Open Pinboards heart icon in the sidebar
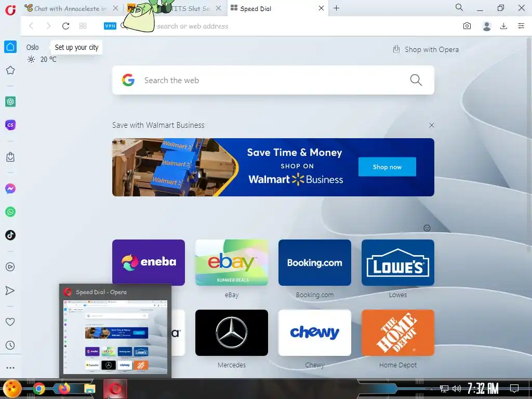 click(10, 322)
